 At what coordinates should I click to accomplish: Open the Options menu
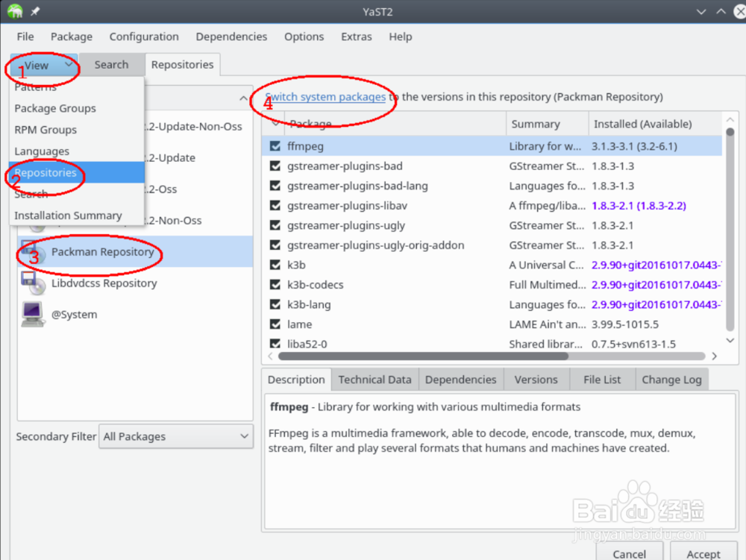[304, 37]
